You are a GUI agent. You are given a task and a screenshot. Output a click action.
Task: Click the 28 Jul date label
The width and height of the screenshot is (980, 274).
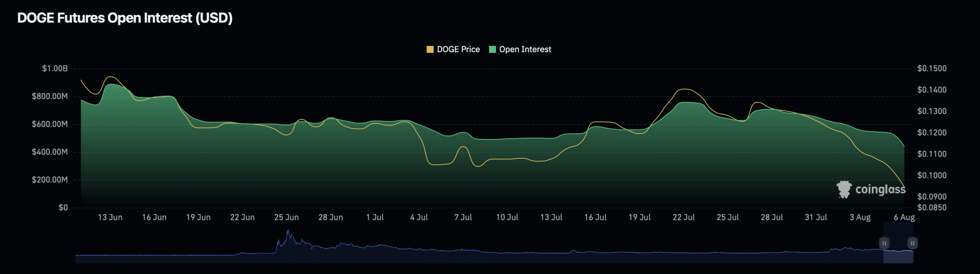[772, 217]
